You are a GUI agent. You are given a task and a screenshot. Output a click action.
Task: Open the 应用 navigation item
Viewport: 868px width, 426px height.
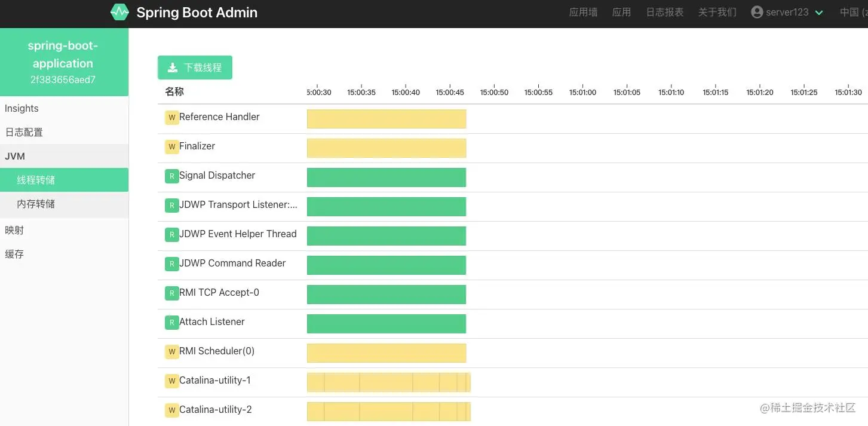(x=621, y=12)
